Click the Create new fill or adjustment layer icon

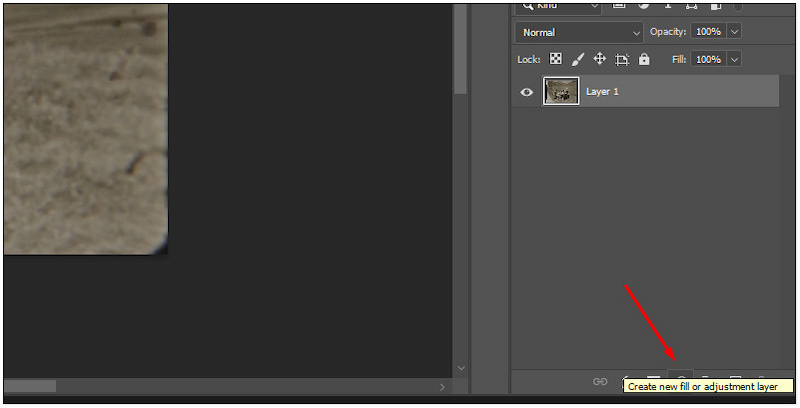[681, 376]
